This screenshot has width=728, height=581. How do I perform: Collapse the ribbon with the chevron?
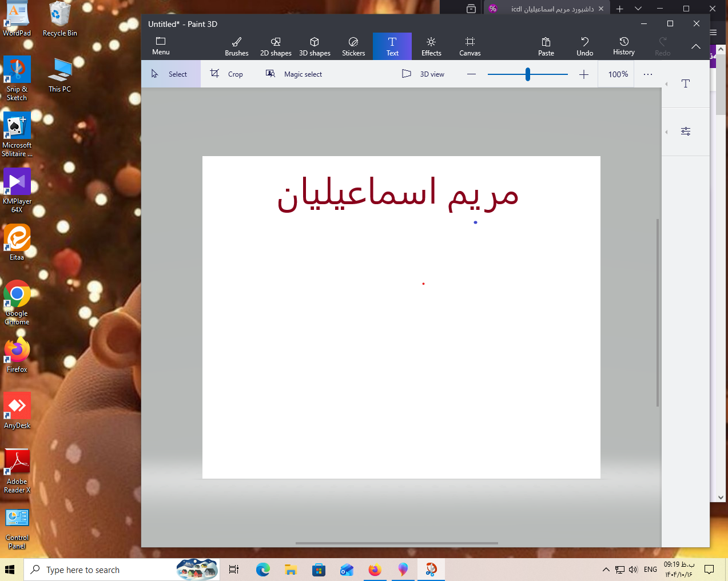click(695, 46)
